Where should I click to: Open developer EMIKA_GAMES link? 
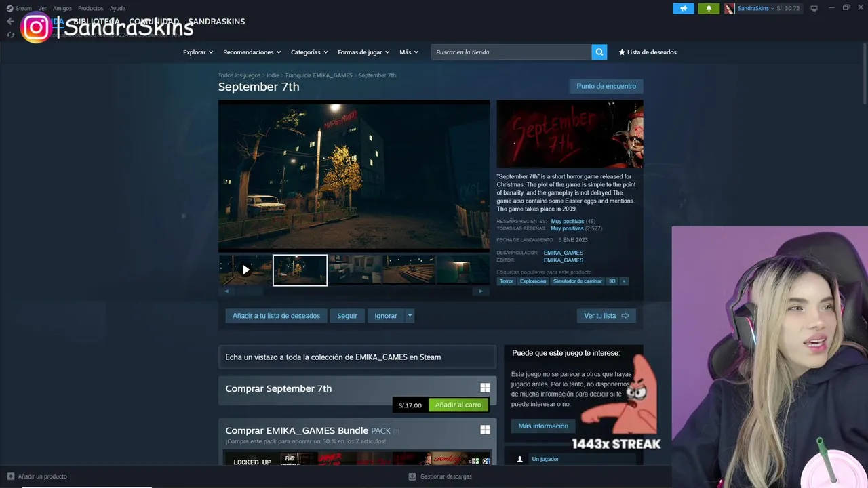tap(563, 253)
